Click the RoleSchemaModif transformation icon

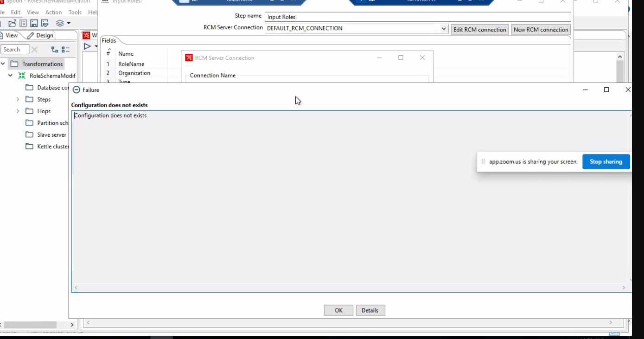click(22, 76)
